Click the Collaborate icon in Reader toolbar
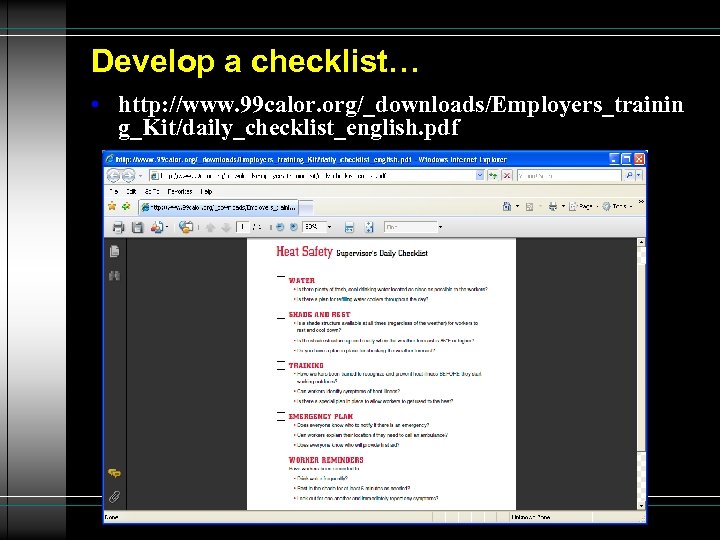 click(x=186, y=227)
